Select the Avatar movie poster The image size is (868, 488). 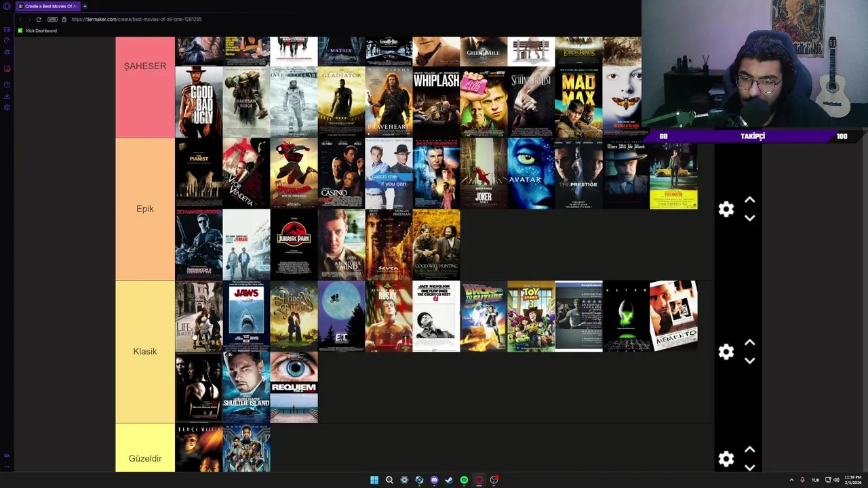click(531, 174)
